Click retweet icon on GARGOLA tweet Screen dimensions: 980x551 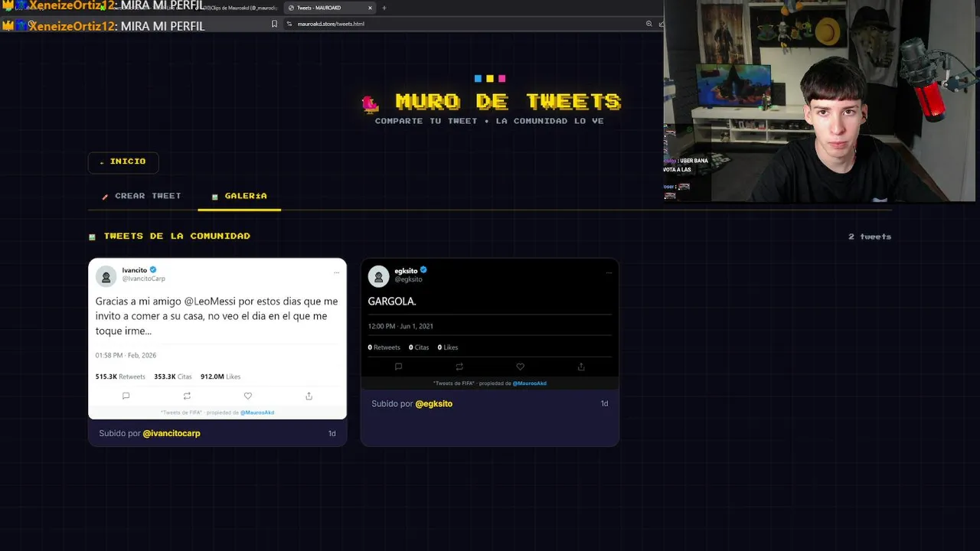459,367
